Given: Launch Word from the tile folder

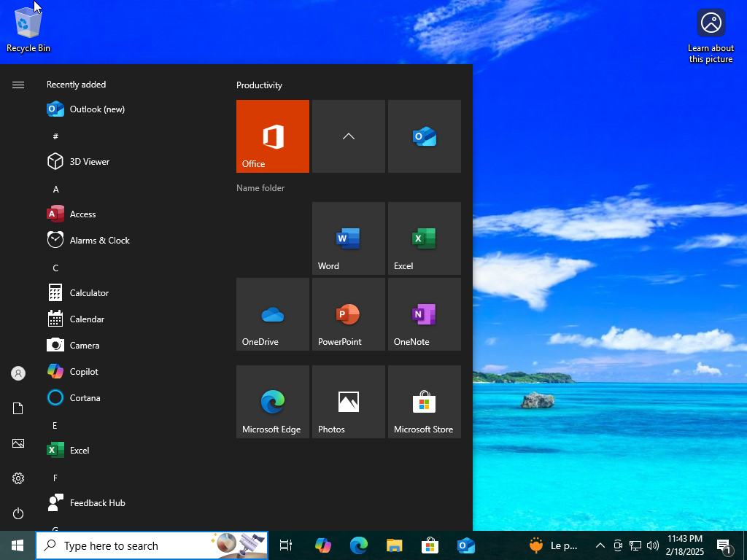Looking at the screenshot, I should pyautogui.click(x=348, y=238).
